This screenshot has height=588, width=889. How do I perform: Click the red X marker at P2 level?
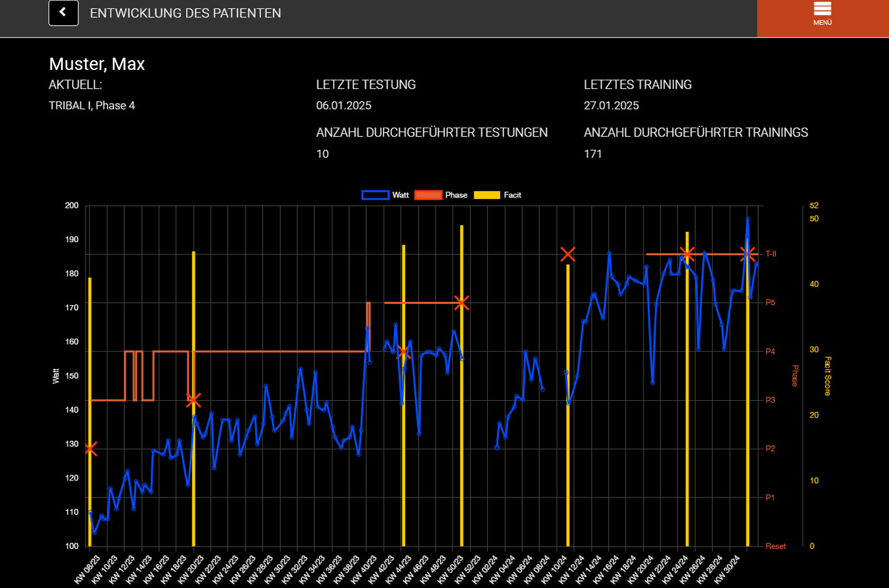click(91, 449)
